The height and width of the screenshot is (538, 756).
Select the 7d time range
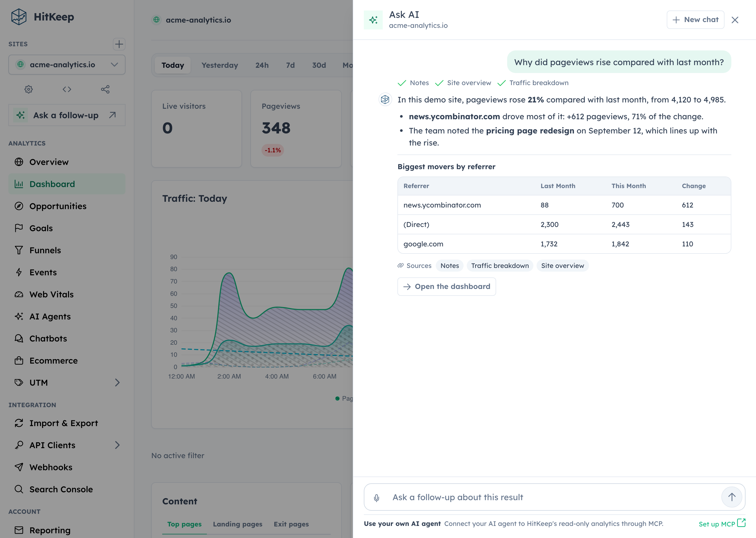coord(290,65)
